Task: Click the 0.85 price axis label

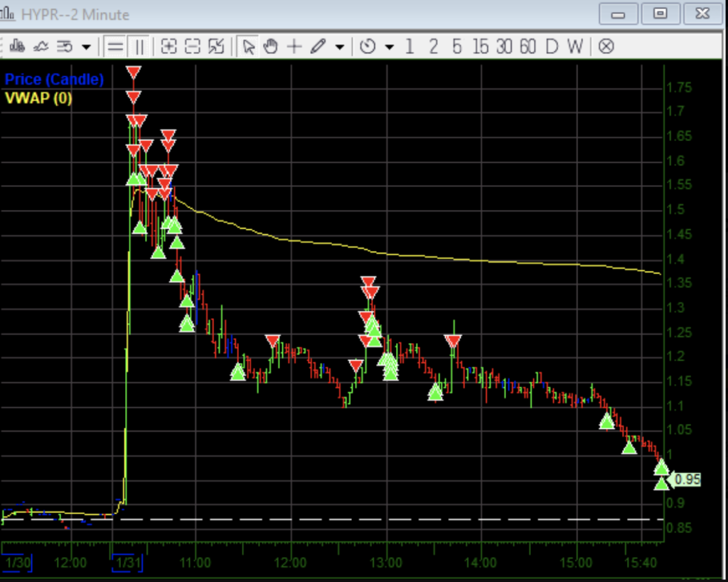Action: click(679, 528)
